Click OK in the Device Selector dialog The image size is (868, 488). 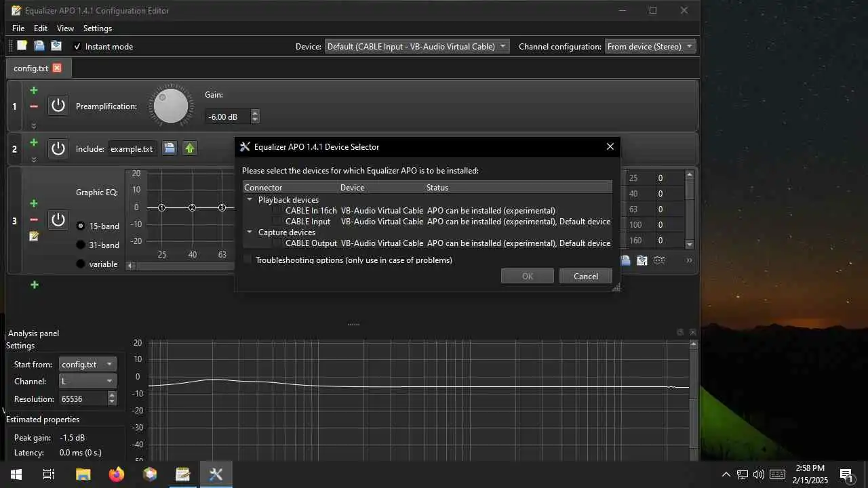[x=528, y=276]
